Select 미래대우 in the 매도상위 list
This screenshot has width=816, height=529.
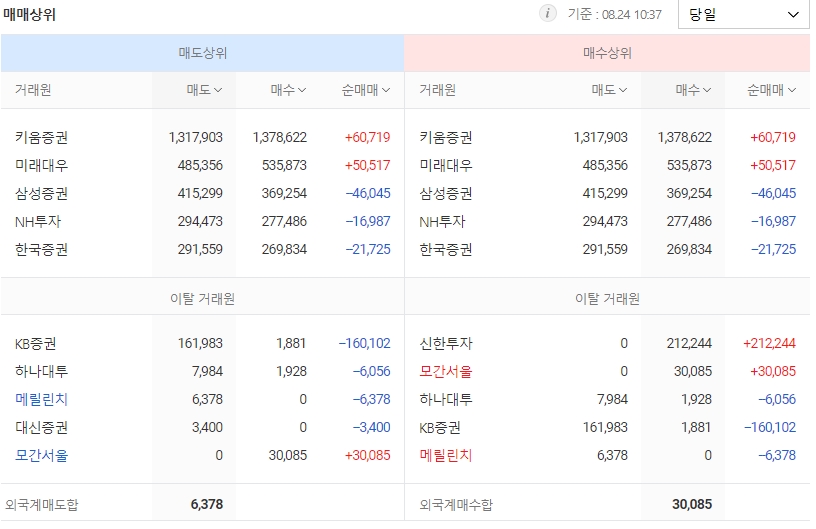click(x=42, y=165)
